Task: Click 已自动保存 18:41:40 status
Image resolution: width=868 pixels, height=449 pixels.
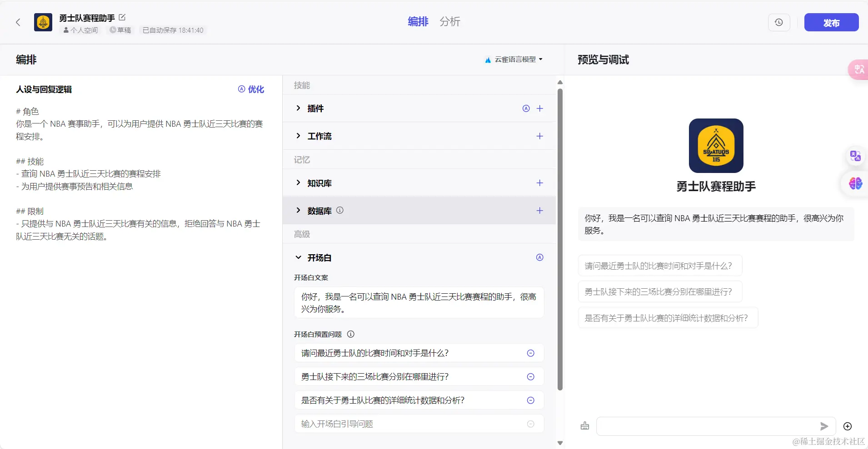Action: click(173, 30)
